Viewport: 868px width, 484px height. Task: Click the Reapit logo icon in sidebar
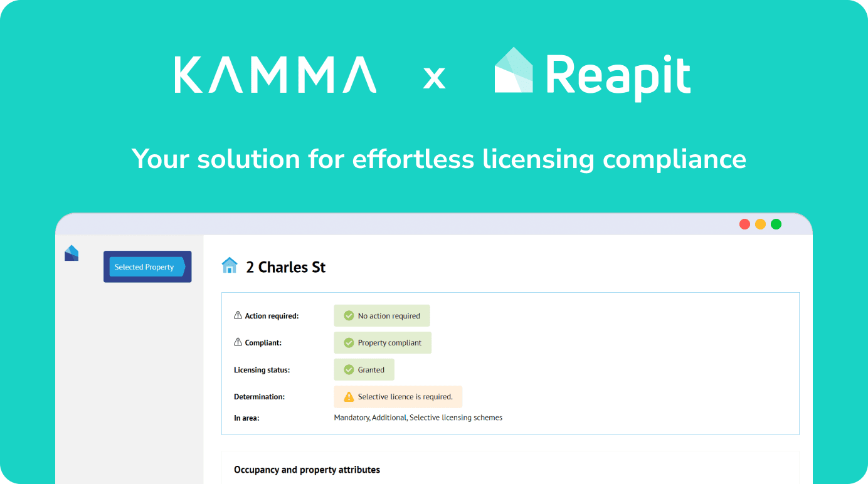click(71, 253)
